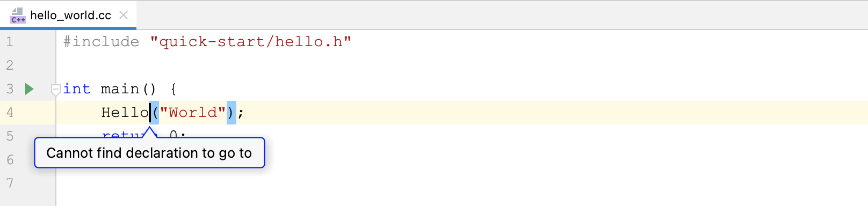The width and height of the screenshot is (868, 206).
Task: Click line number 2 in gutter
Action: (x=10, y=65)
